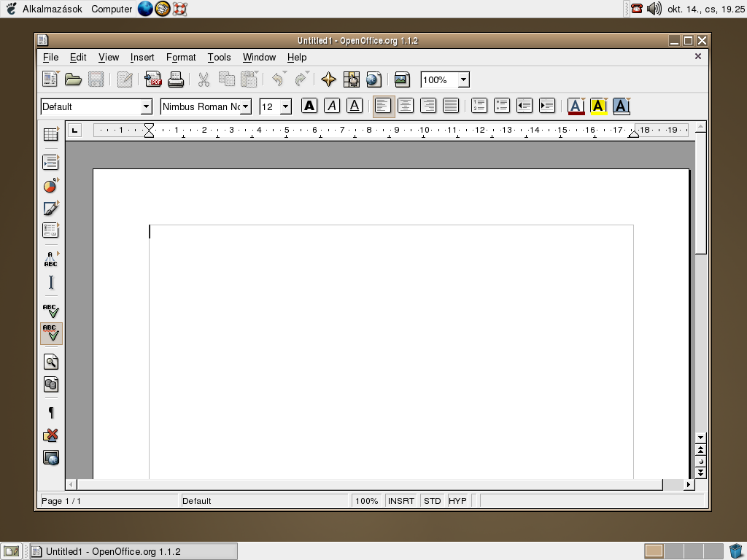Click the Cut scissors icon
747x560 pixels.
pyautogui.click(x=204, y=79)
